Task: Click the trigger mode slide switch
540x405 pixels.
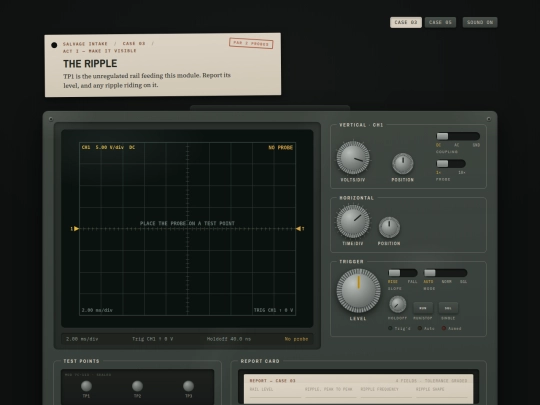Action: pos(445,273)
